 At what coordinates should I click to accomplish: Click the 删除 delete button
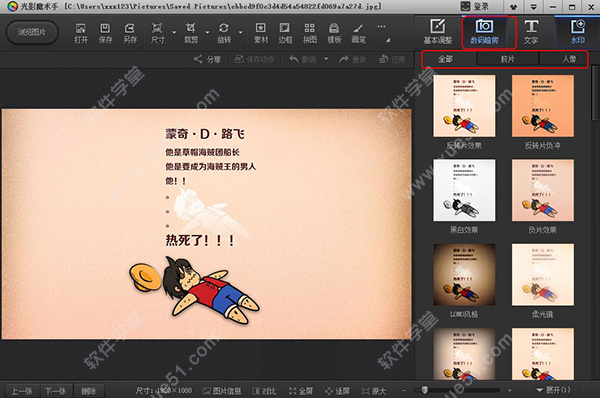pos(89,391)
